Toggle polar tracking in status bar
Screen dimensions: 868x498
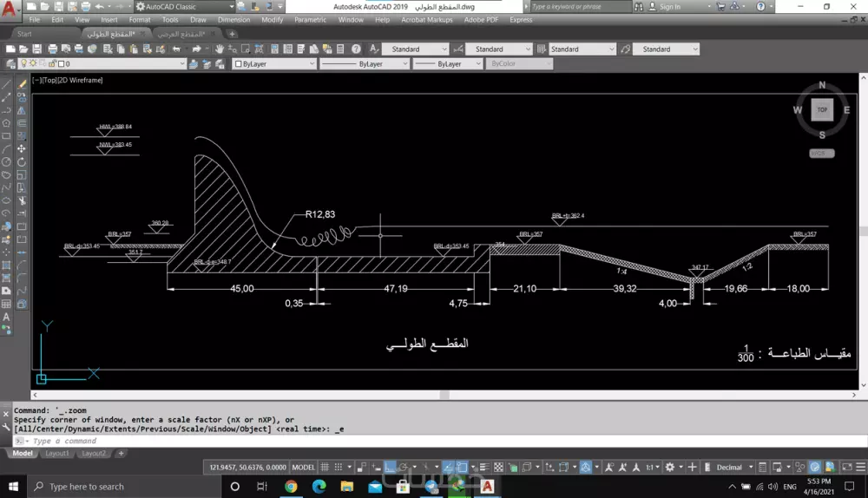[x=404, y=467]
